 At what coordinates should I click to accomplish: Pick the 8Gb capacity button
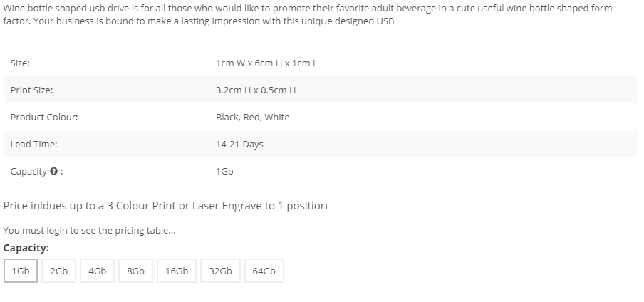point(135,271)
